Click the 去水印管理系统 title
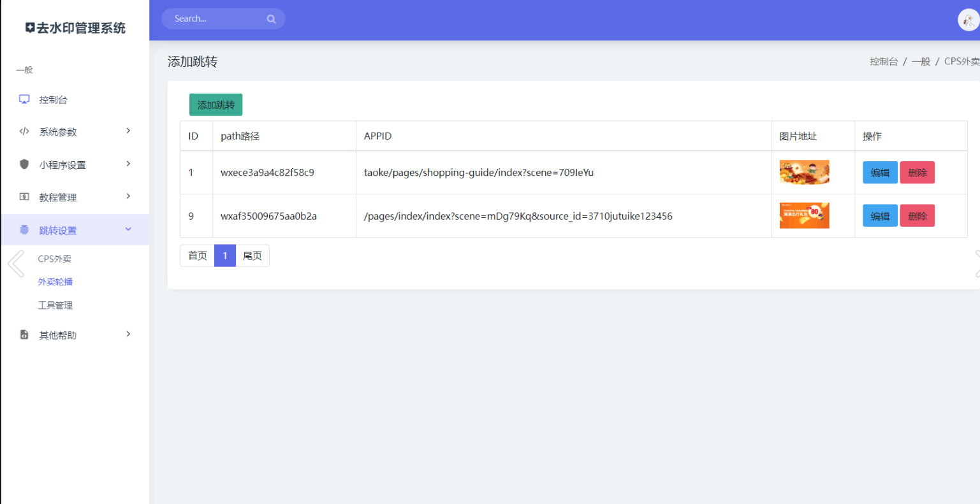980x504 pixels. (81, 28)
